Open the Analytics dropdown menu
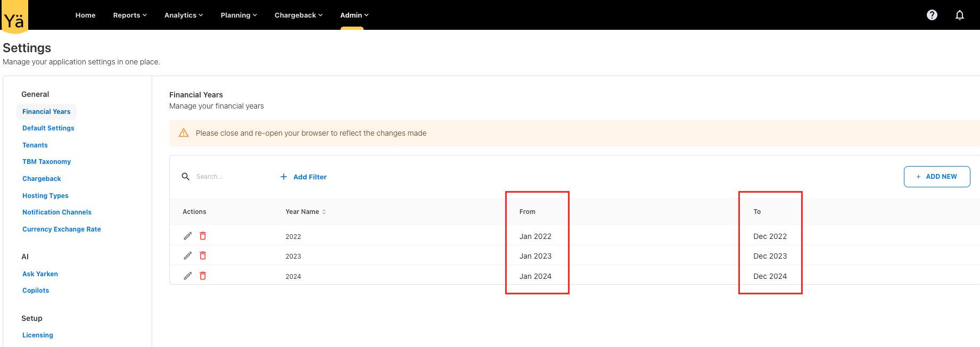The width and height of the screenshot is (980, 347). tap(183, 15)
